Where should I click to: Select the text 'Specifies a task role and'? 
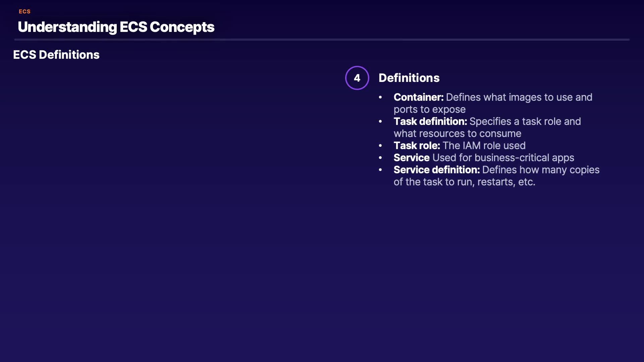[525, 122]
